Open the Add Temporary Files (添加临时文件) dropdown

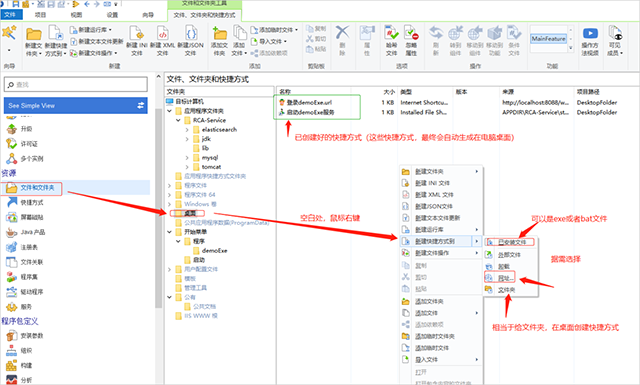274,30
